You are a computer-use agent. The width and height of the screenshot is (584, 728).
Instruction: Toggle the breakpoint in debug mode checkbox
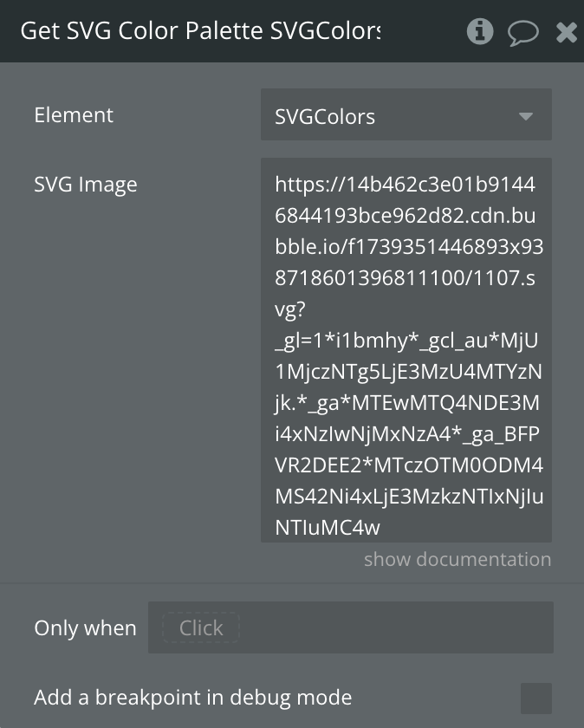coord(535,698)
